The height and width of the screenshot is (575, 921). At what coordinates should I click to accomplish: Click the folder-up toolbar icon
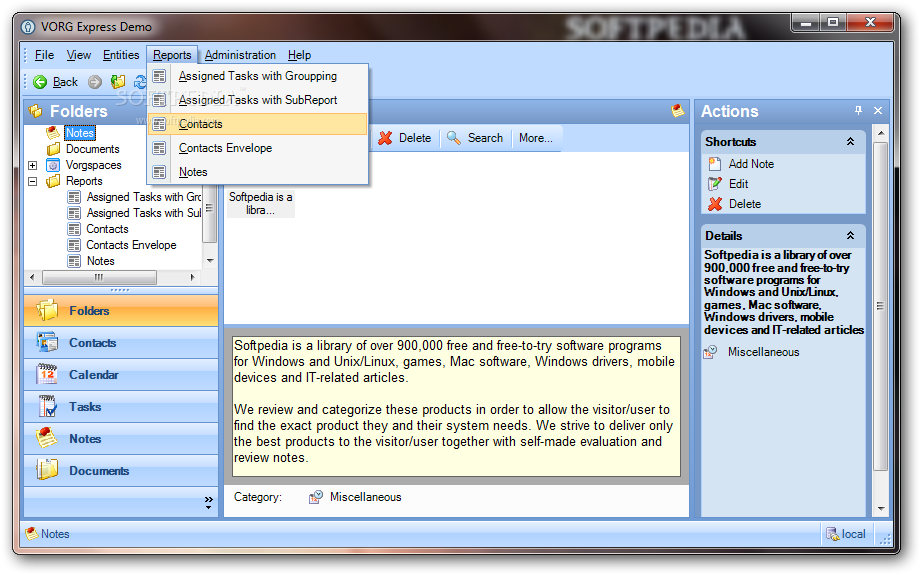click(118, 82)
